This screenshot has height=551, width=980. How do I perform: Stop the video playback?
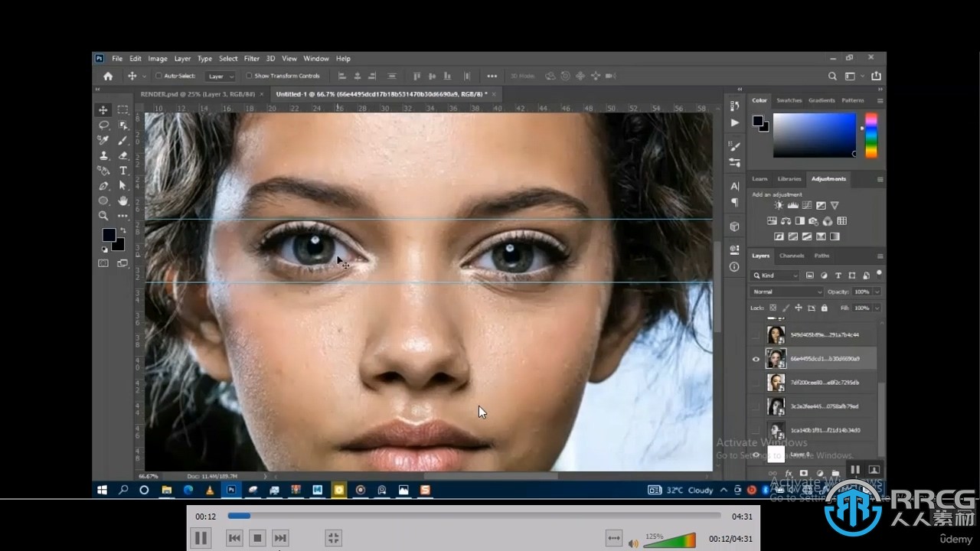pos(257,538)
